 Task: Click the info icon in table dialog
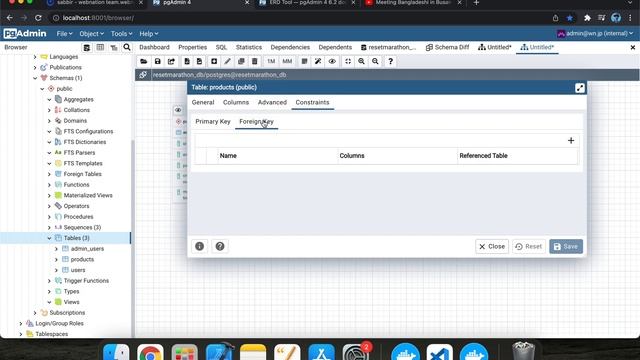click(200, 247)
